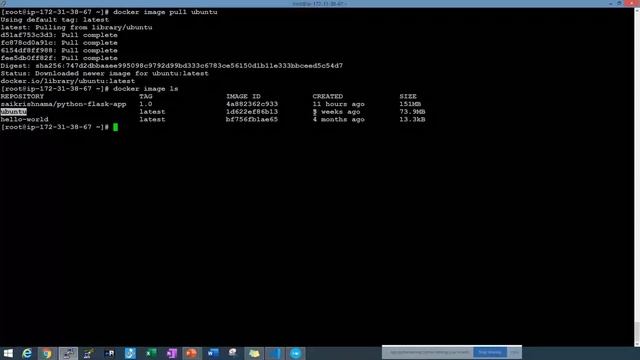The width and height of the screenshot is (640, 360).
Task: Click the green terminal cursor block
Action: pyautogui.click(x=116, y=127)
